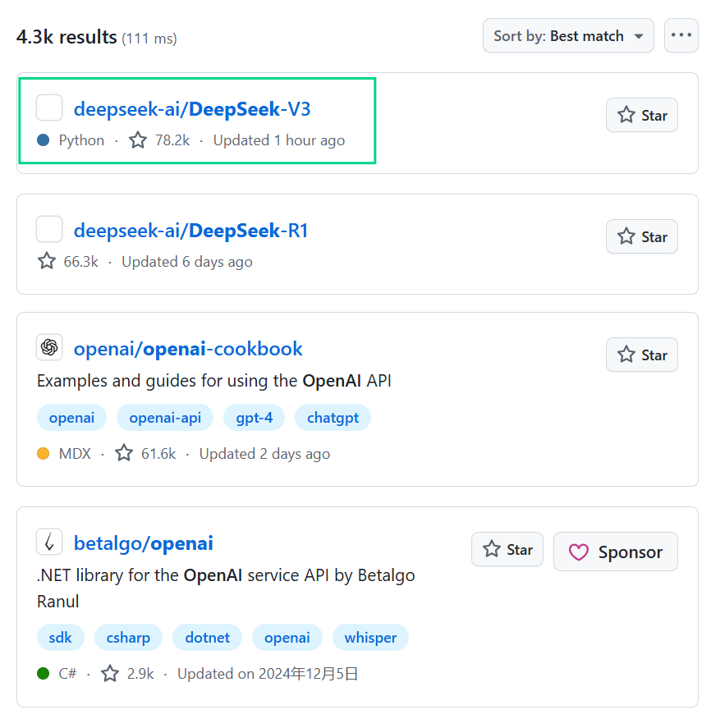Viewport: 711px width, 728px height.
Task: Click the star count icon beside 2.9k
Action: click(x=110, y=674)
